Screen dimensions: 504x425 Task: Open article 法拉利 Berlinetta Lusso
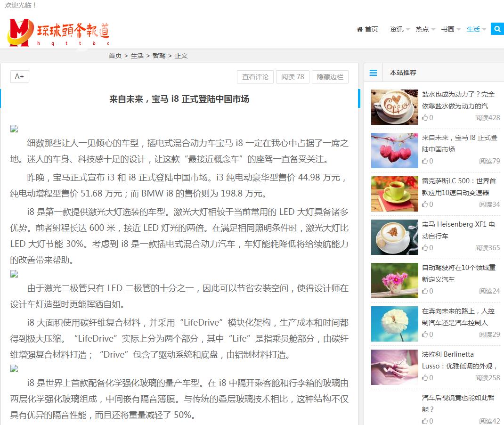point(460,360)
